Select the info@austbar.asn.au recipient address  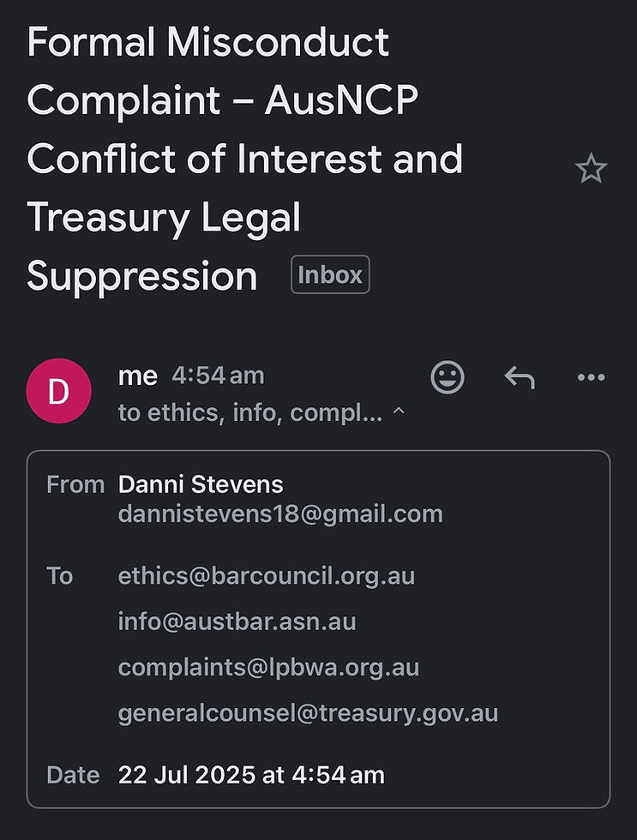(237, 621)
